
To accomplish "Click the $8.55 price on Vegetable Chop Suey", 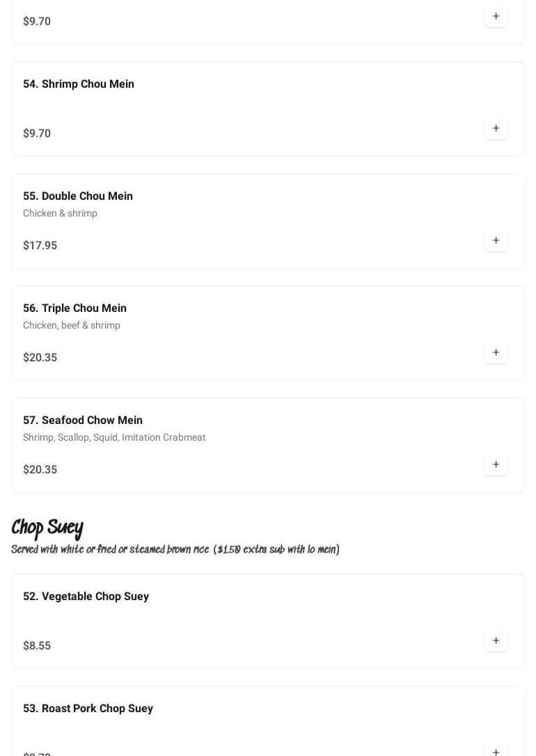I will pyautogui.click(x=37, y=646).
